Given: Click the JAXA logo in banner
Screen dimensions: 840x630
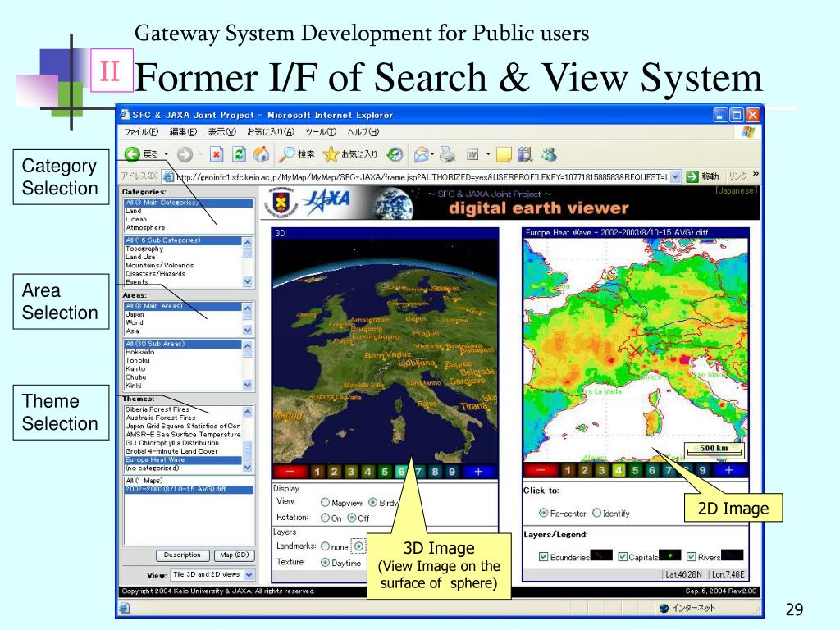Looking at the screenshot, I should tap(326, 201).
